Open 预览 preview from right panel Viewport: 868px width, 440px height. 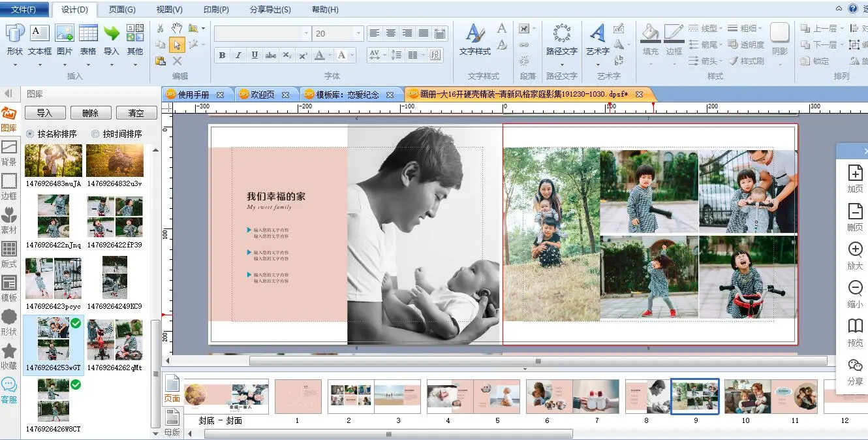click(x=854, y=332)
